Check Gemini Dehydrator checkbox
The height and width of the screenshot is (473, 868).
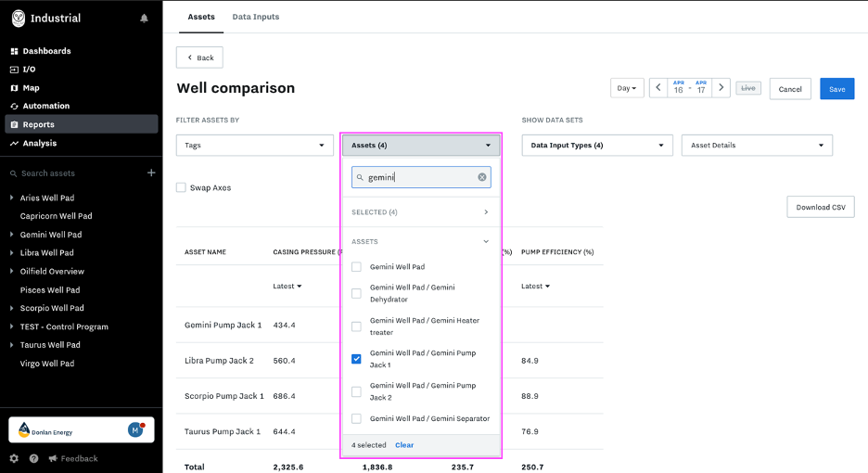[x=356, y=293]
